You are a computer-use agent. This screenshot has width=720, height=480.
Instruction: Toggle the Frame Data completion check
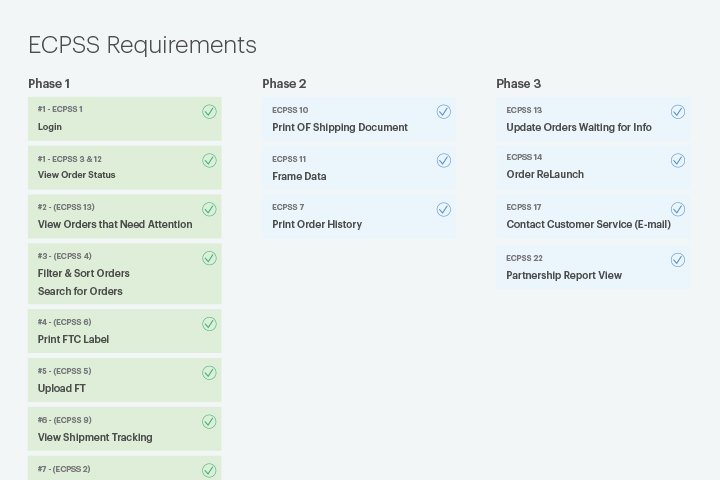[443, 160]
